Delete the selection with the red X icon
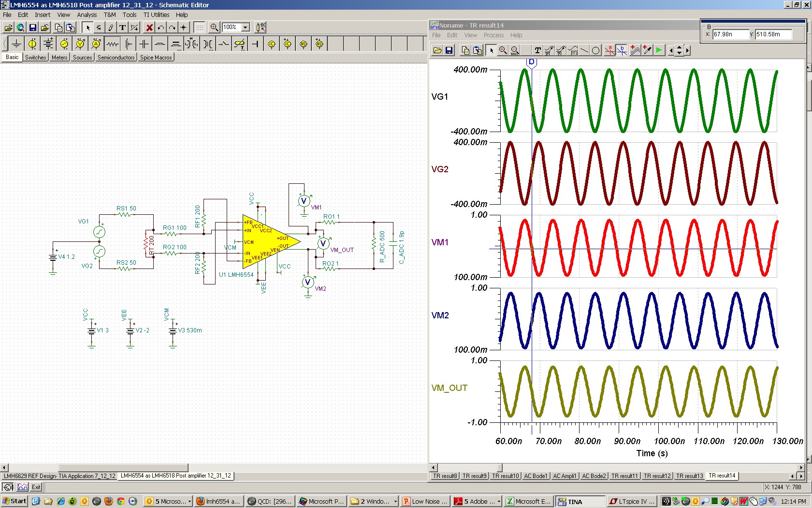The image size is (812, 508). pos(149,28)
